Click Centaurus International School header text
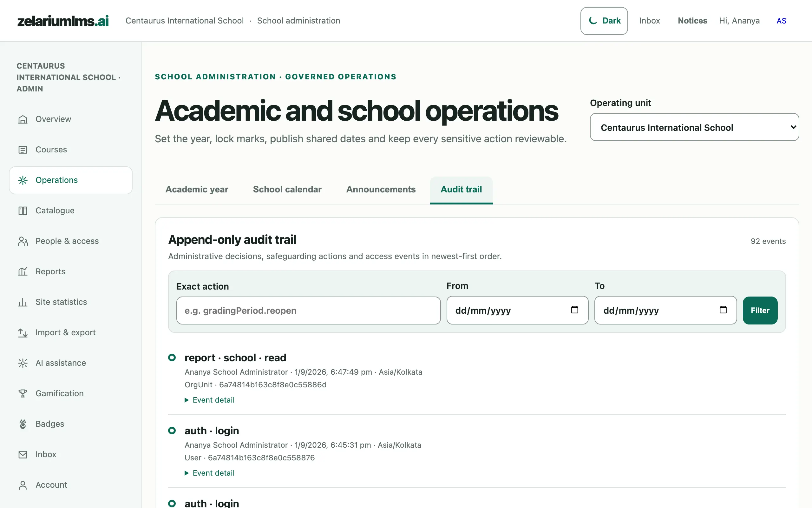Viewport: 812px width, 508px height. (185, 21)
